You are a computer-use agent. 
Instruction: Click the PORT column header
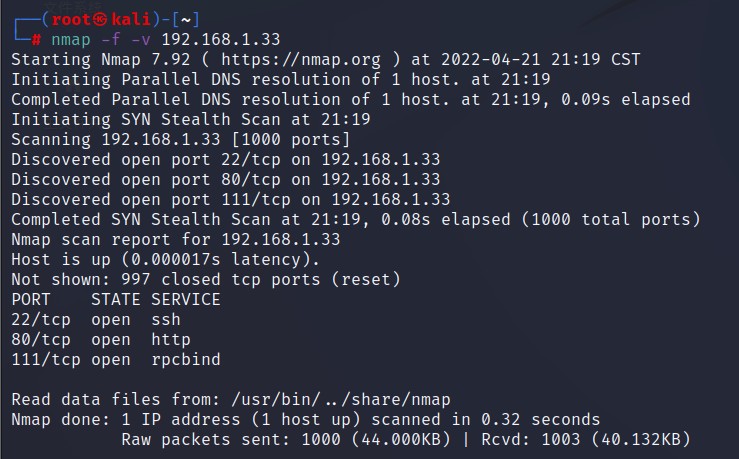coord(31,300)
